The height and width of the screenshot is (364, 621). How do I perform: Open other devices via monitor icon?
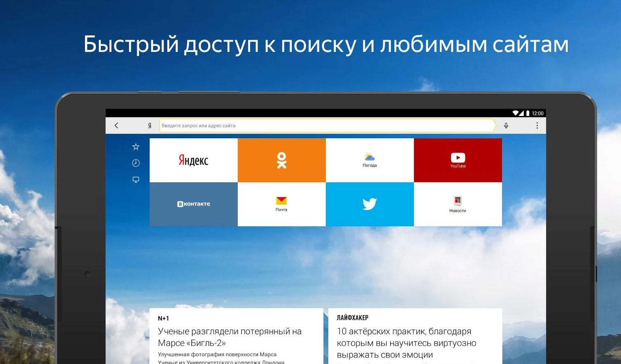[x=136, y=180]
